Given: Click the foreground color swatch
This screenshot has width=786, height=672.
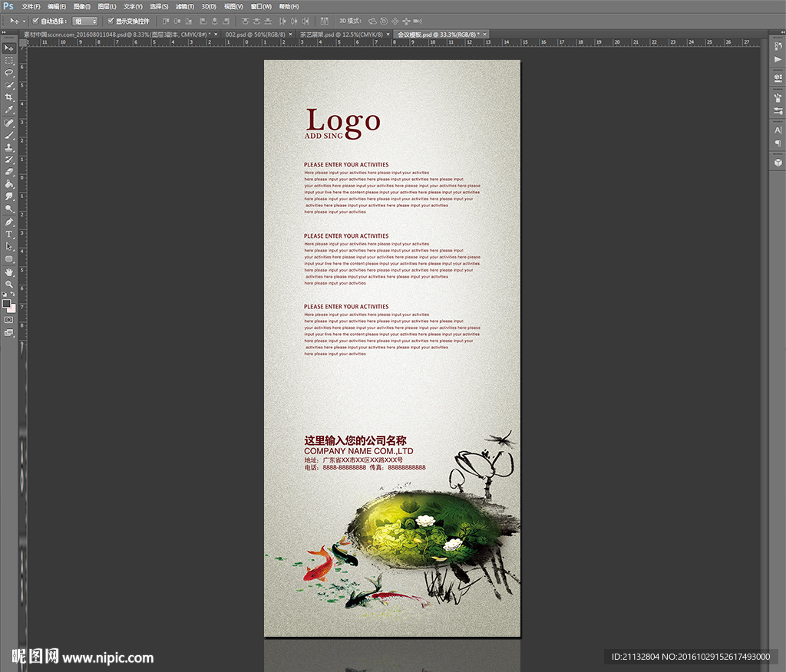Looking at the screenshot, I should [x=7, y=304].
